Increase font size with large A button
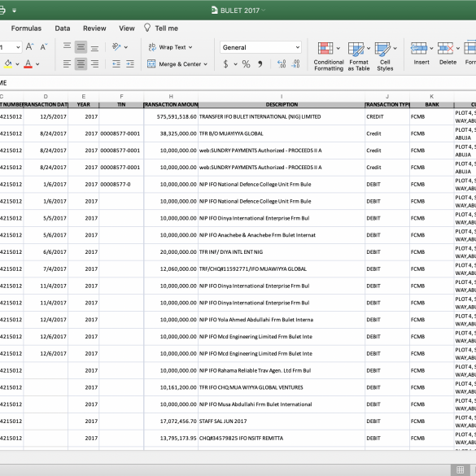The height and width of the screenshot is (476, 476). tap(29, 46)
